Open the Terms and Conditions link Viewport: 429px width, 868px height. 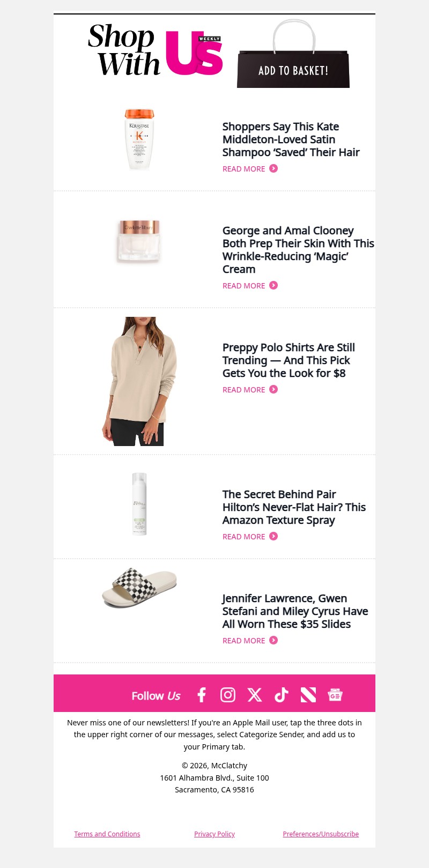(107, 834)
